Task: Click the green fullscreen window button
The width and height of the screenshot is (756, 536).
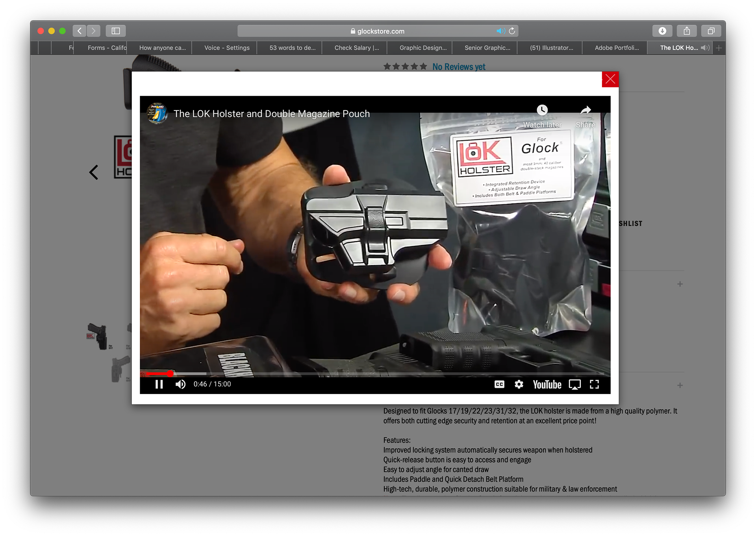Action: (x=62, y=31)
